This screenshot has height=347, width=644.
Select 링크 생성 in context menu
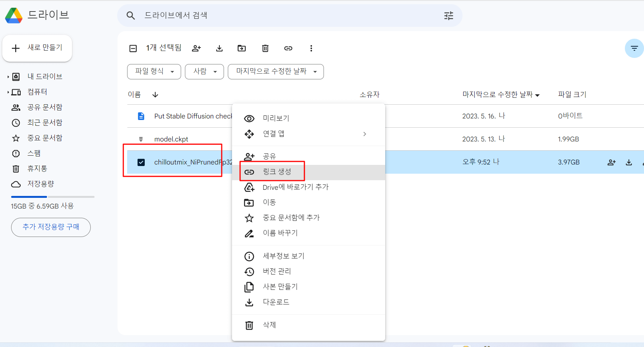pos(309,172)
